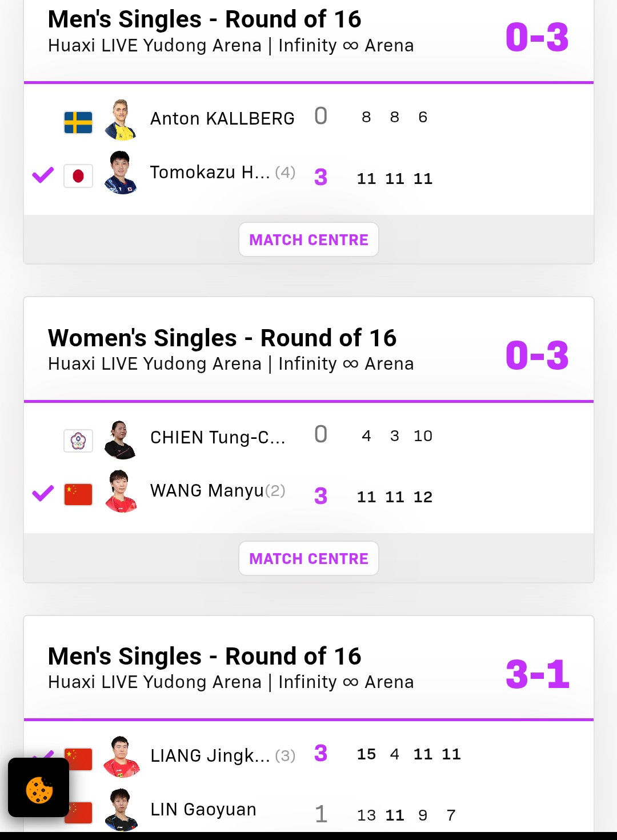
Task: Click the winner checkmark next to Tomokazu H...
Action: tap(43, 175)
